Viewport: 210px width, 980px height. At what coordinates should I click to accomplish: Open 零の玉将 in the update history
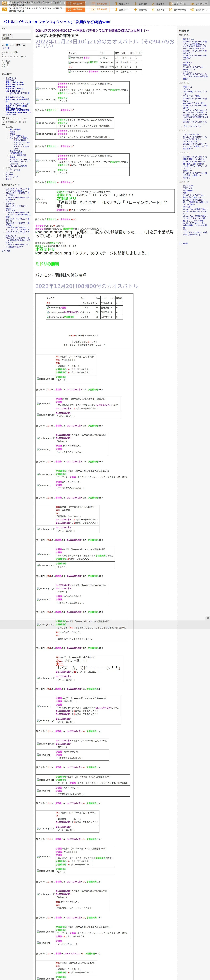click(186, 178)
